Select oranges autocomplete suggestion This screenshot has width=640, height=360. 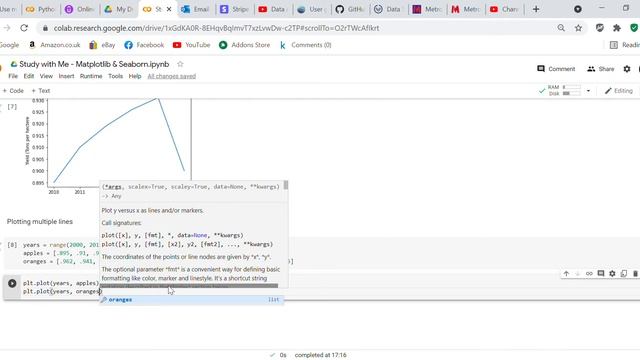(x=192, y=300)
